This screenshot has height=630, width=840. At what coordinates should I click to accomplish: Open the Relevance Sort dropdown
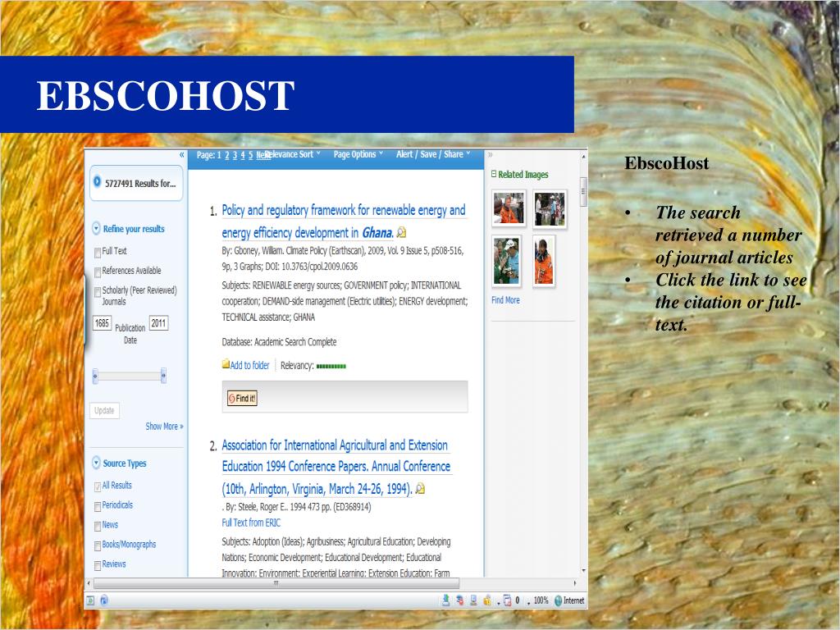click(294, 154)
